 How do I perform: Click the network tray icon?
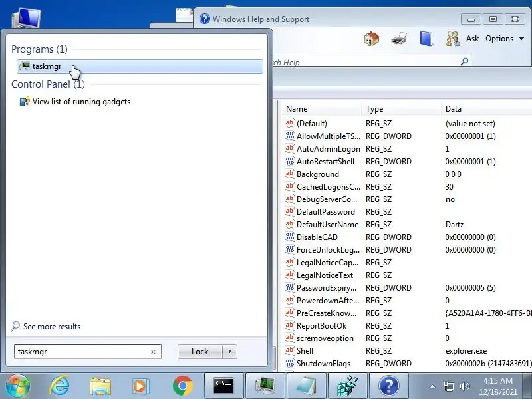tap(448, 386)
